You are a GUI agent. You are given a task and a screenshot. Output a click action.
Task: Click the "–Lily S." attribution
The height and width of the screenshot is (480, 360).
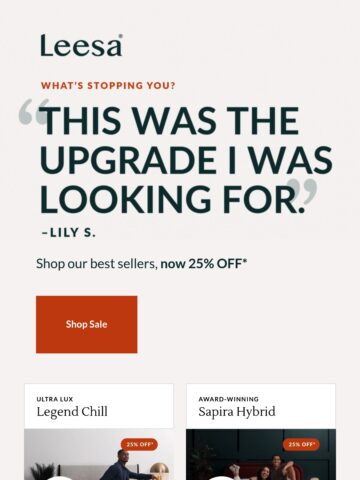(x=69, y=232)
